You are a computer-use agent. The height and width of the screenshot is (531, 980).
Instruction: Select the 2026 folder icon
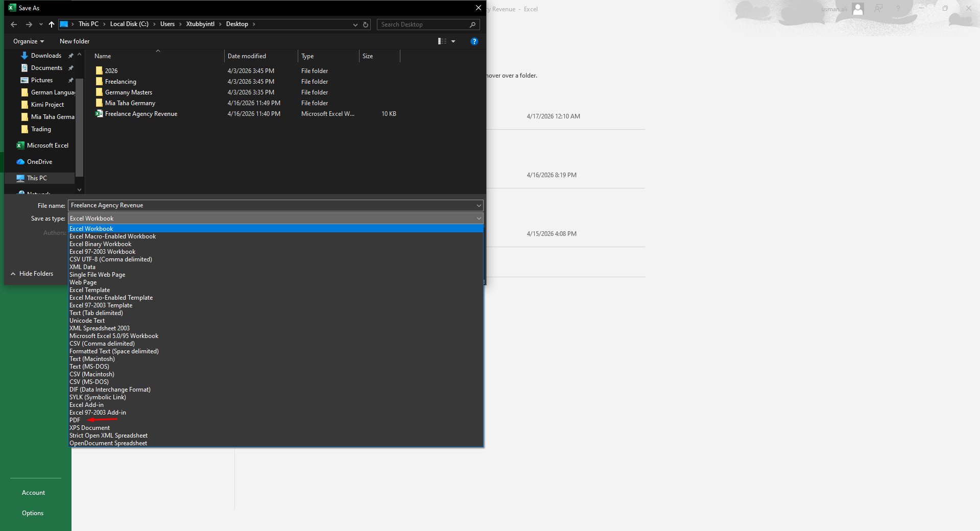click(99, 71)
